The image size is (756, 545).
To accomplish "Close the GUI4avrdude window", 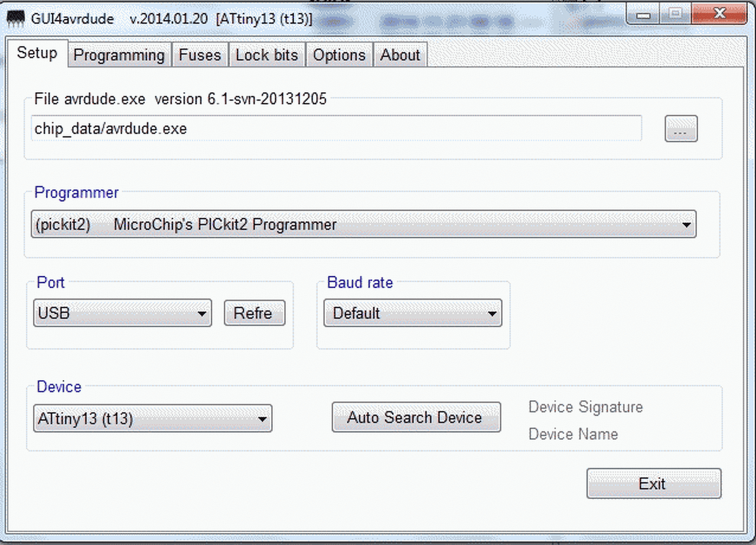I will pos(718,14).
